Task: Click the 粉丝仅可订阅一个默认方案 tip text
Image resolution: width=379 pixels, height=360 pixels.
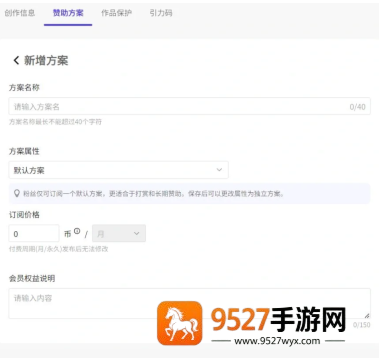Action: pyautogui.click(x=153, y=194)
